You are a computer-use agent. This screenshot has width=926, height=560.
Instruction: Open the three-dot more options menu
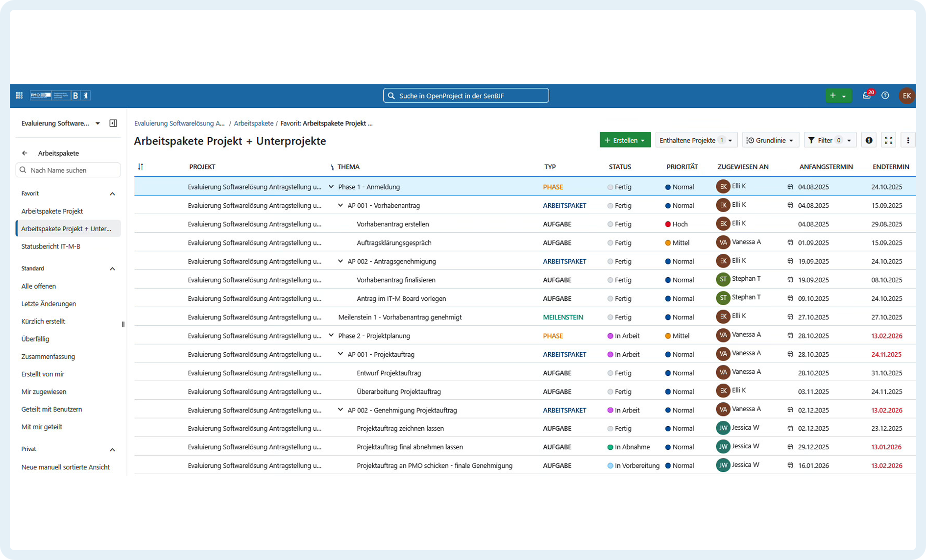[x=907, y=140]
